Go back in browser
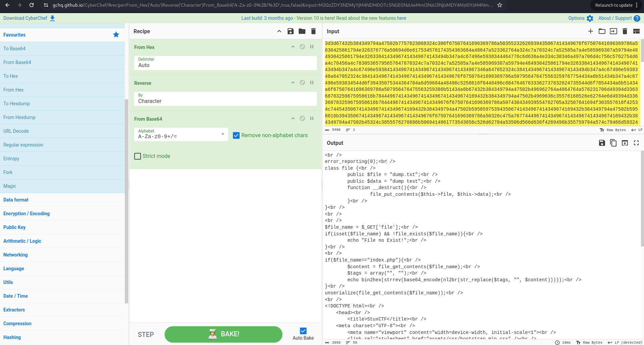Viewport: 644px width, 345px height. tap(7, 5)
